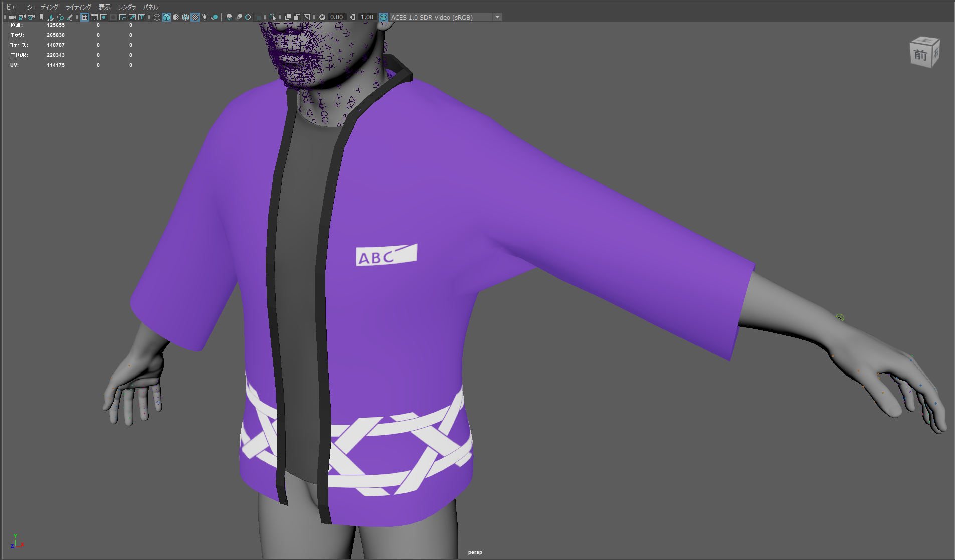
Task: Select the Grease Pencil tool icon
Action: [x=70, y=17]
